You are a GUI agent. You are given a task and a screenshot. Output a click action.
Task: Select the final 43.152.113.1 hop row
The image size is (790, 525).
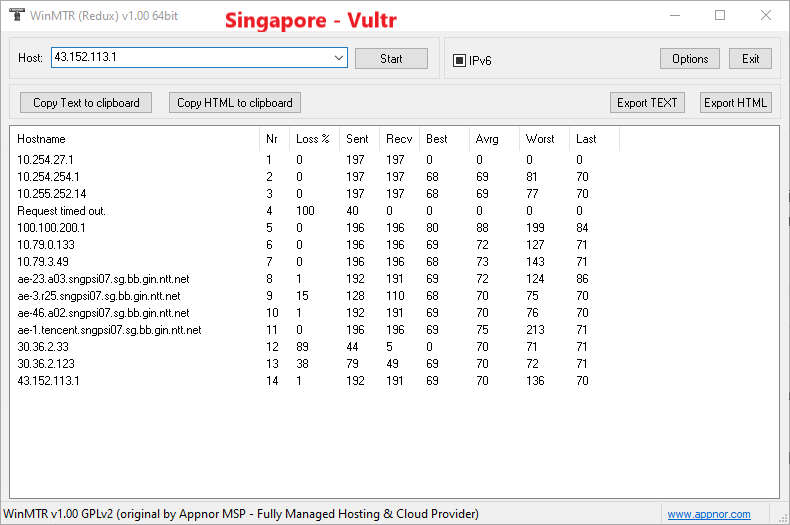click(315, 381)
